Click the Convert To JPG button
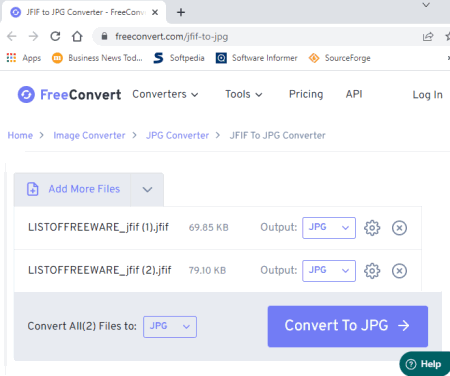Viewport: 450px width, 376px height. pos(348,326)
